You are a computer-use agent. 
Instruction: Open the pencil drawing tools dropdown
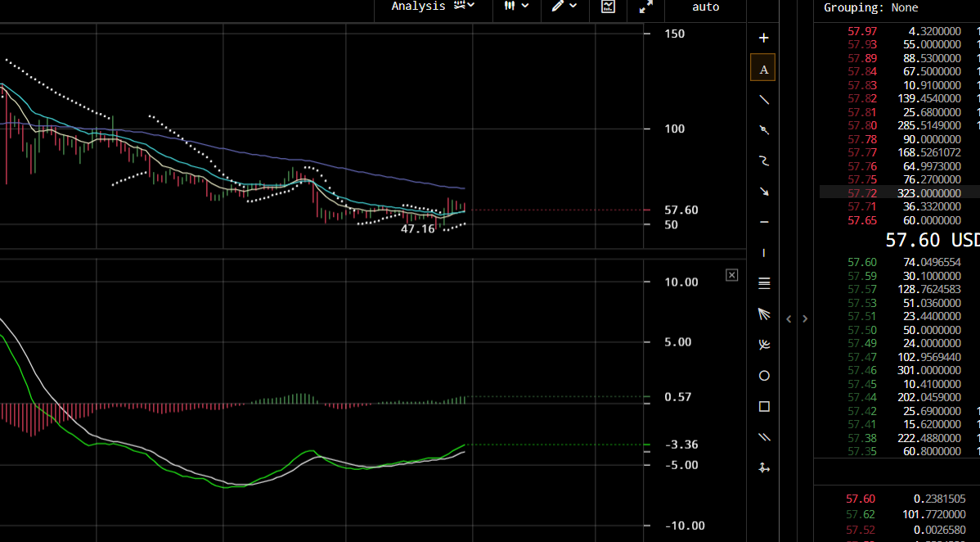564,7
